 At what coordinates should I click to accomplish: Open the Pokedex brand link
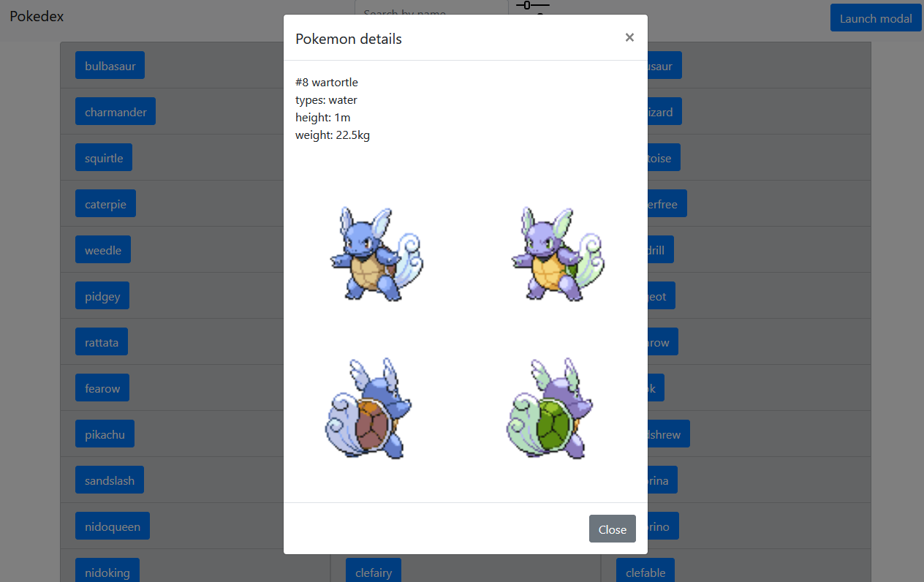pos(37,15)
